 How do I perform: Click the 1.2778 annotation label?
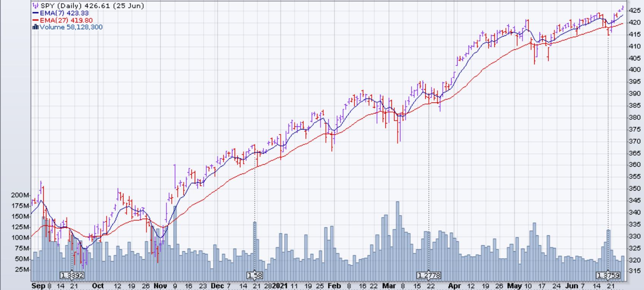[x=429, y=275]
